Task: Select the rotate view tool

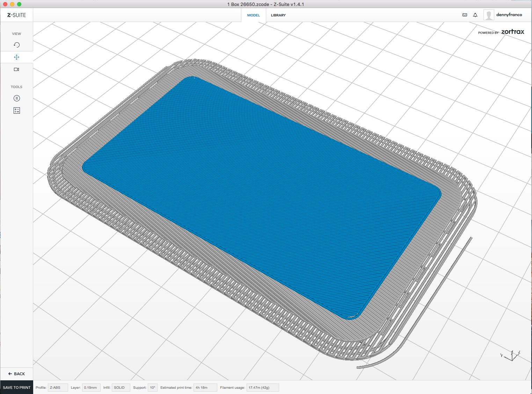Action: click(16, 45)
